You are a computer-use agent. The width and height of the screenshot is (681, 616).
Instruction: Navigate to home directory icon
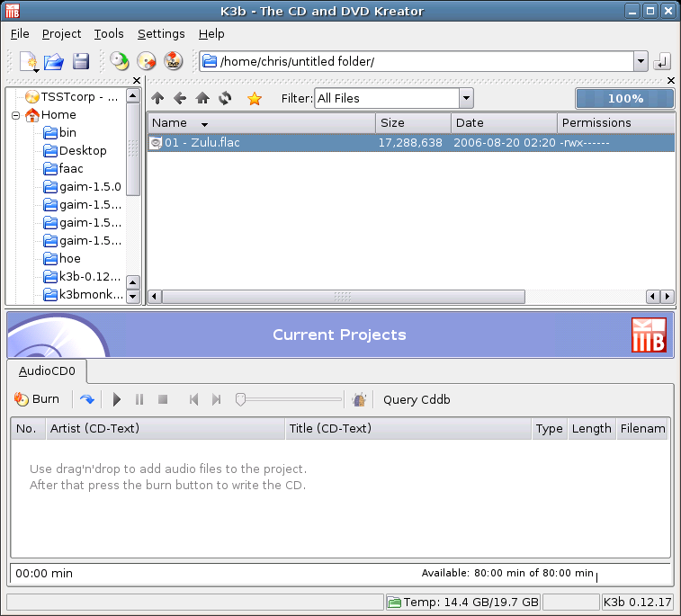click(x=202, y=98)
